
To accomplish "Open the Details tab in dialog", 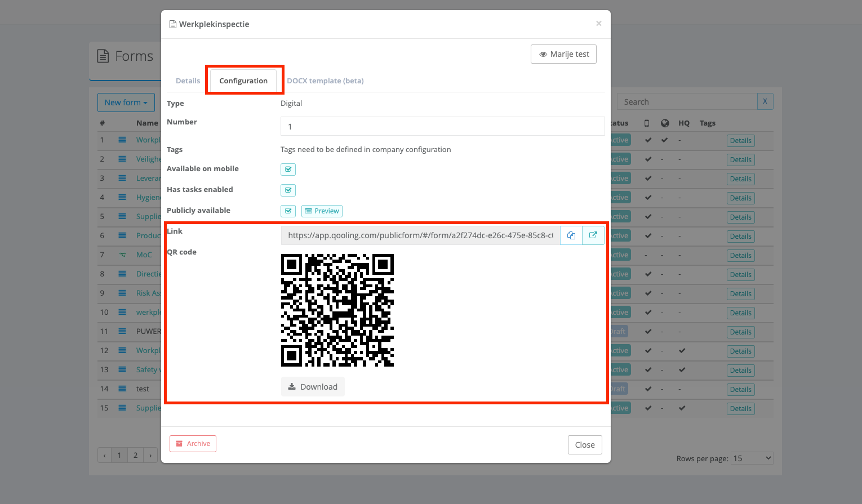I will tap(188, 81).
